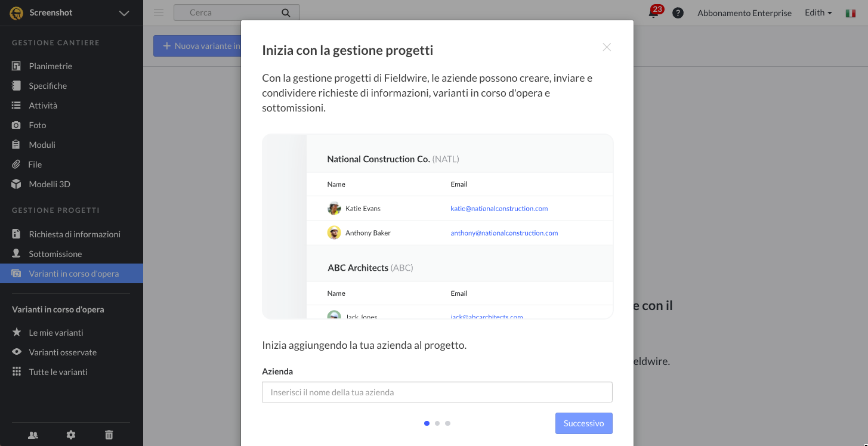Image resolution: width=868 pixels, height=446 pixels.
Task: Click the star icon for Le mie varianti
Action: [x=17, y=332]
